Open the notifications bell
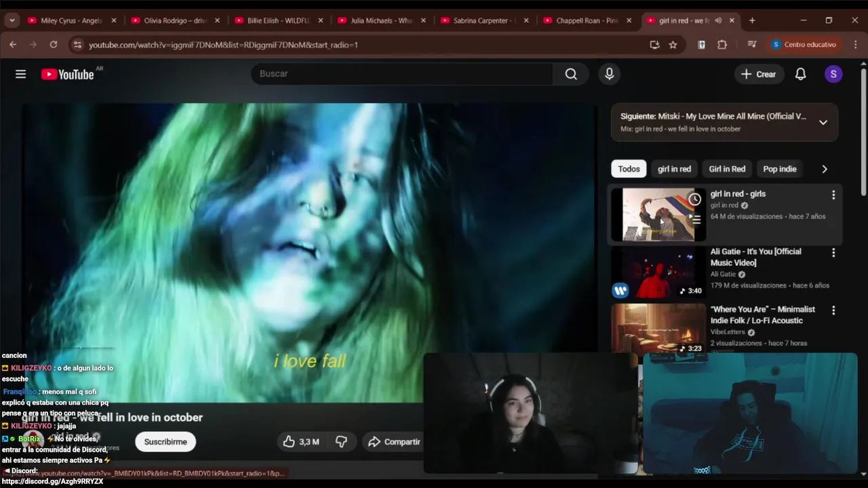Screen dimensions: 868x488 [x=800, y=74]
